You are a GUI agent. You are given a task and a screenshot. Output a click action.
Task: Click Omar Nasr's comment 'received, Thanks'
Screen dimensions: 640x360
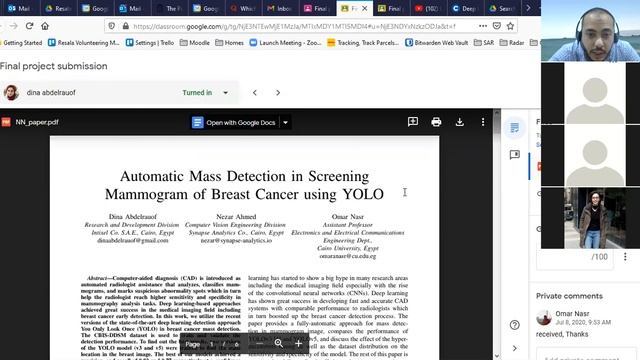pos(562,334)
